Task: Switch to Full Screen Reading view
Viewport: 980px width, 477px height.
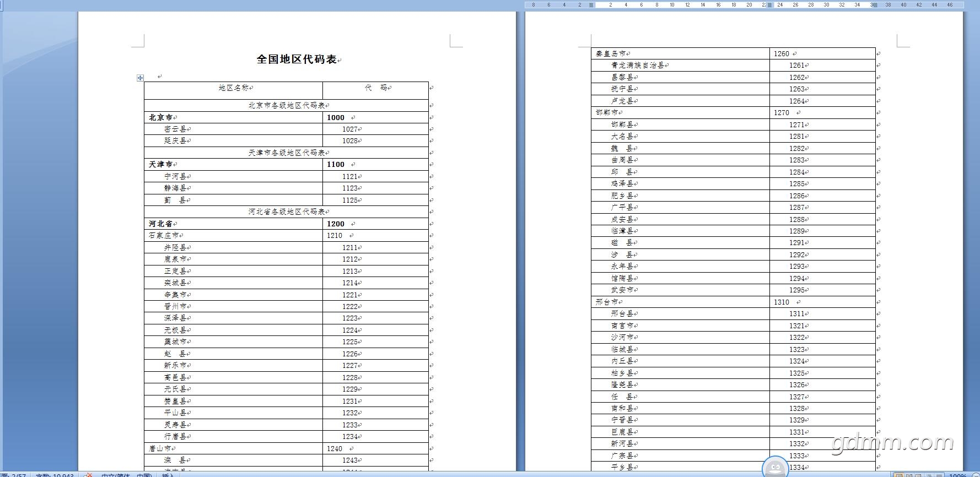Action: coord(909,475)
